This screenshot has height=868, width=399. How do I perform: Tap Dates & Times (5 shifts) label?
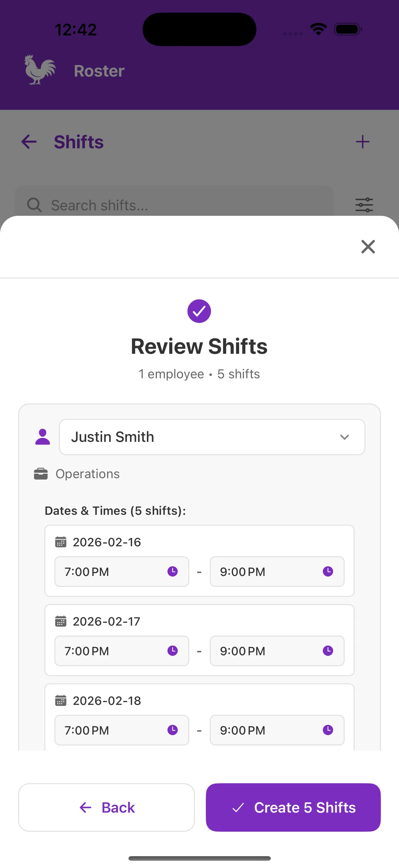(x=115, y=511)
